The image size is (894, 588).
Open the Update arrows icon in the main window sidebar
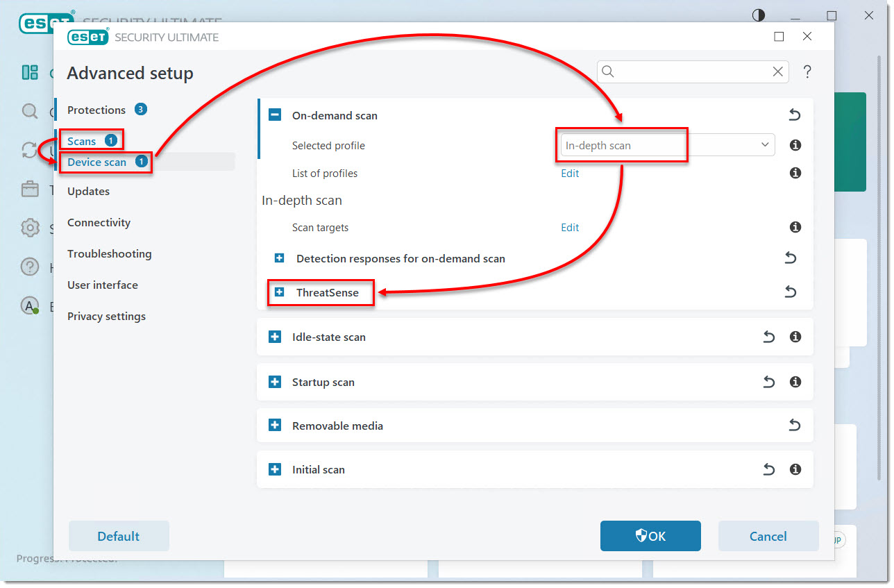click(x=30, y=150)
